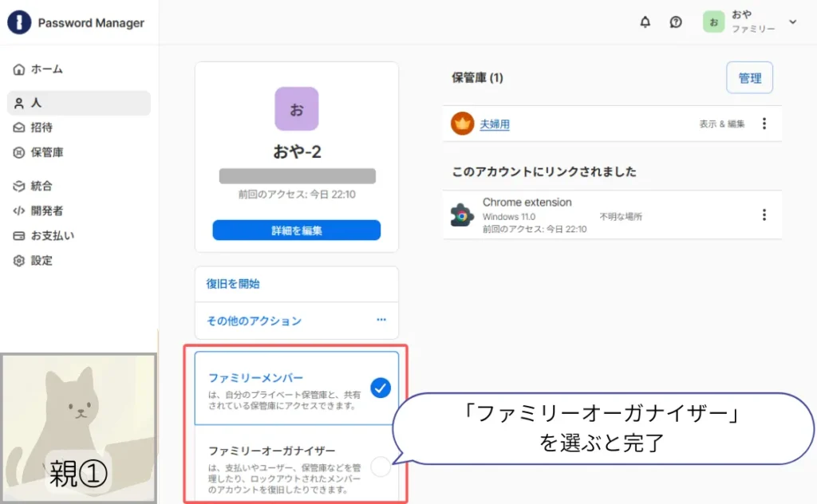This screenshot has height=504, width=817.
Task: Open the three-dot menu for 夫婦用 vault
Action: [764, 123]
